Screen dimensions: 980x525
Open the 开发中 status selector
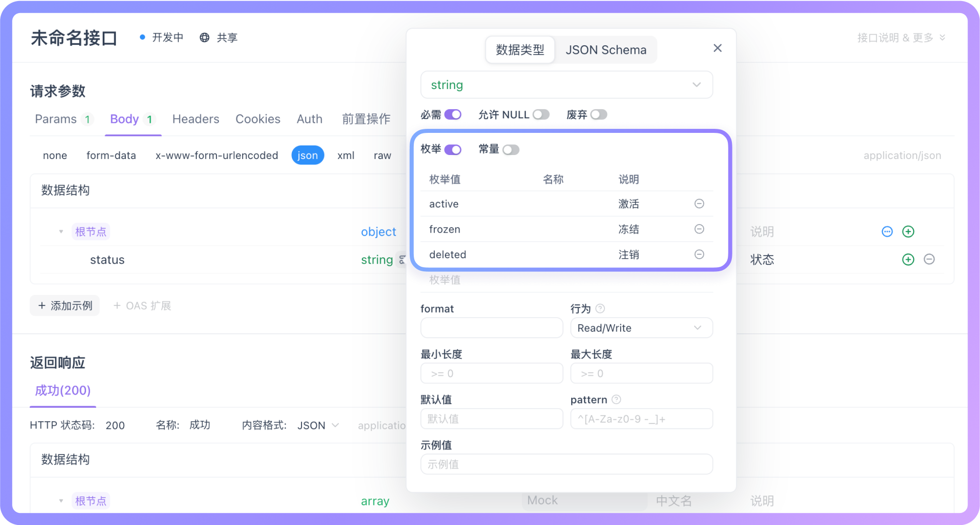tap(162, 38)
